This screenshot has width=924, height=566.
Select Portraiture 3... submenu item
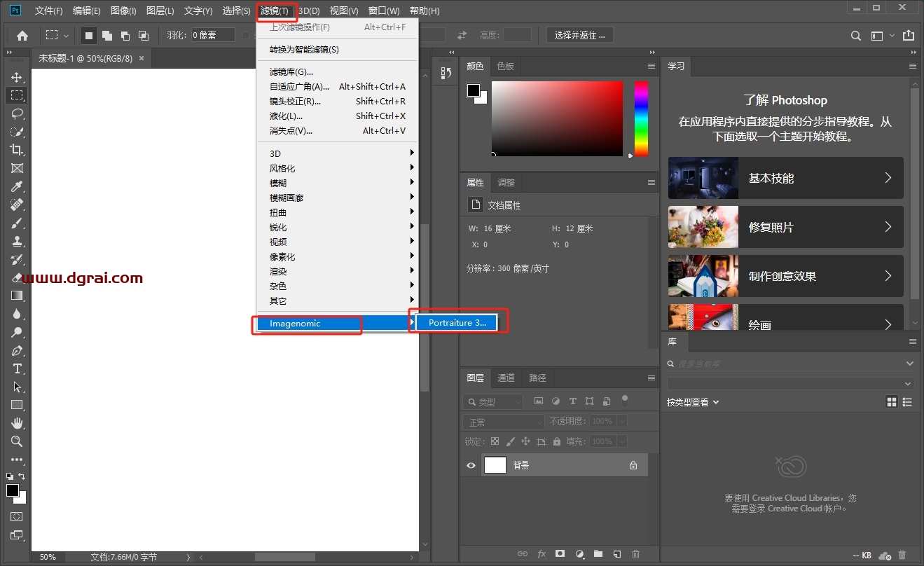point(457,323)
